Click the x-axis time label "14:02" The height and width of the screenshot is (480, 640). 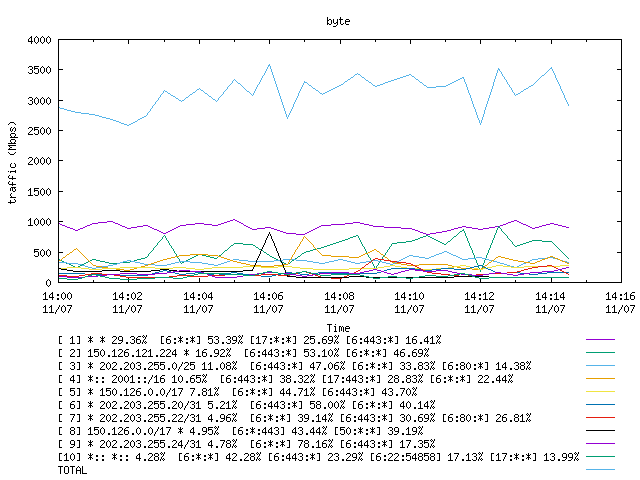(x=127, y=296)
